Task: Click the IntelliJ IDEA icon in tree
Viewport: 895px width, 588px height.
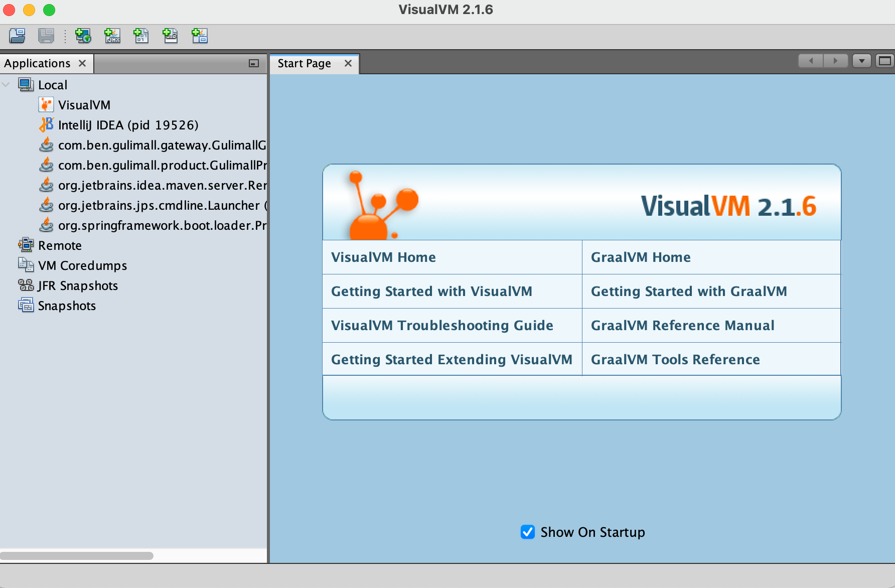Action: [46, 125]
